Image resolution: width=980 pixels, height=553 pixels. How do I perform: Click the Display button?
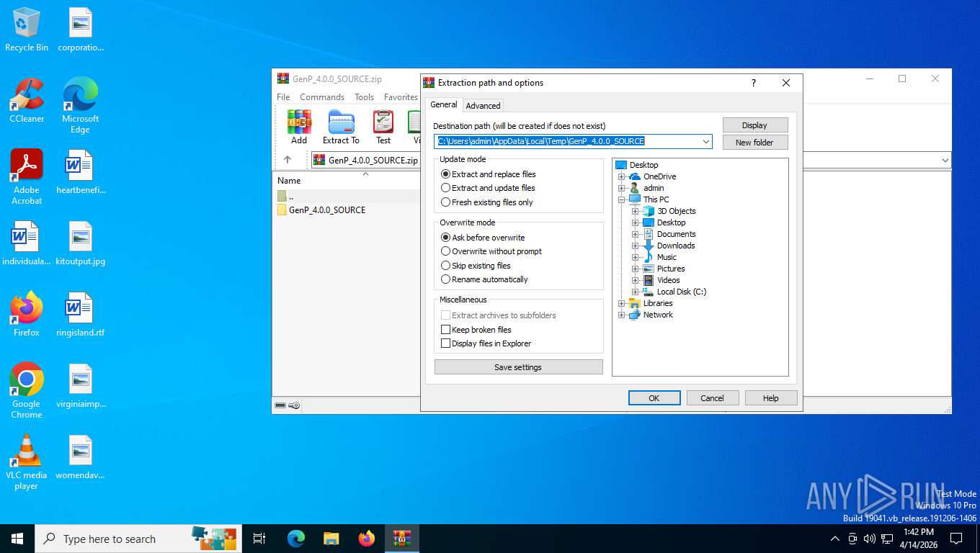pyautogui.click(x=754, y=125)
